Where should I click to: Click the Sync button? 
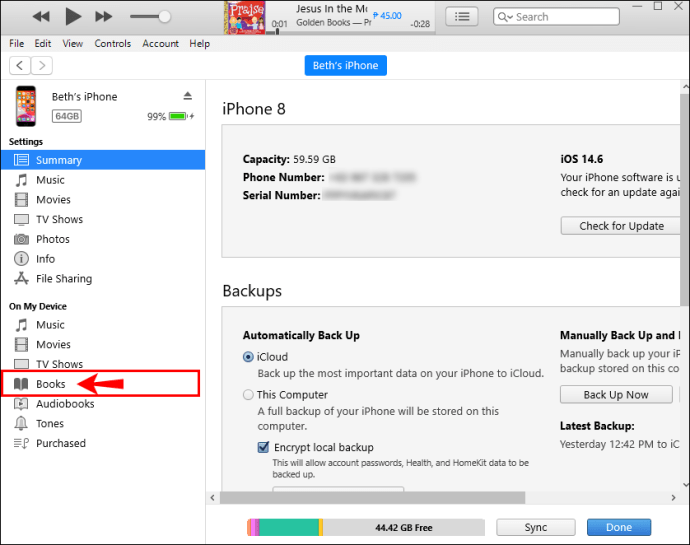click(x=536, y=527)
